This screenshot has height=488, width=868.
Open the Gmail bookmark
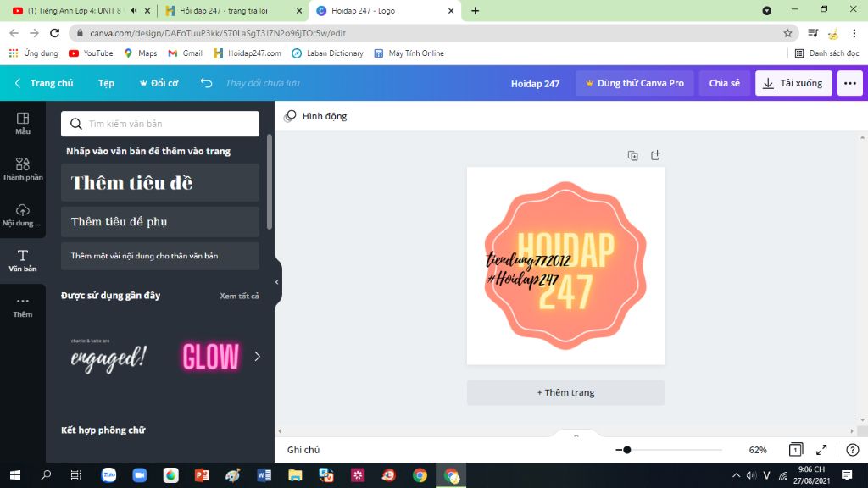(185, 53)
